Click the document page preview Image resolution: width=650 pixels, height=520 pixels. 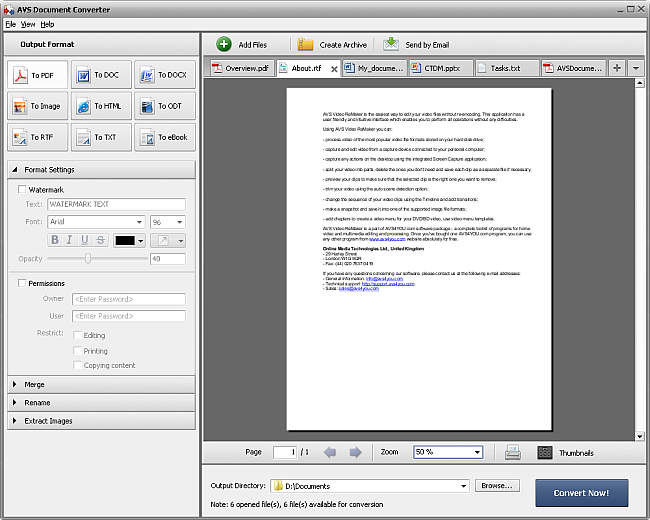tap(419, 260)
